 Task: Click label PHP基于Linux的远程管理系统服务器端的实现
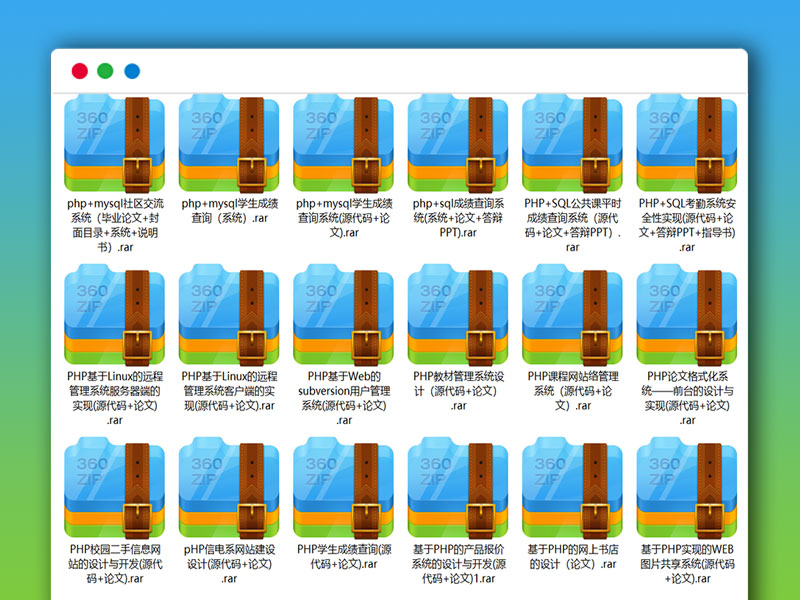(x=115, y=398)
